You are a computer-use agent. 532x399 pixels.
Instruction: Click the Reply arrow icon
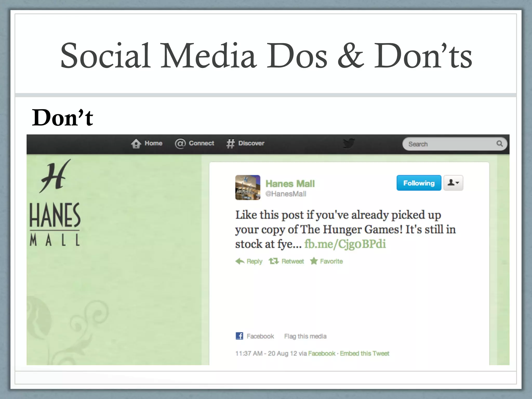click(240, 261)
